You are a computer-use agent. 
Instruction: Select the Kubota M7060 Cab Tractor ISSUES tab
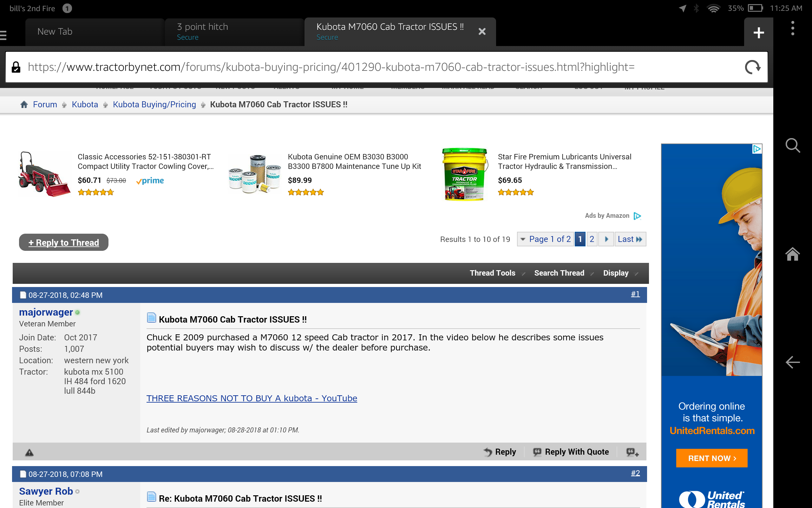390,31
